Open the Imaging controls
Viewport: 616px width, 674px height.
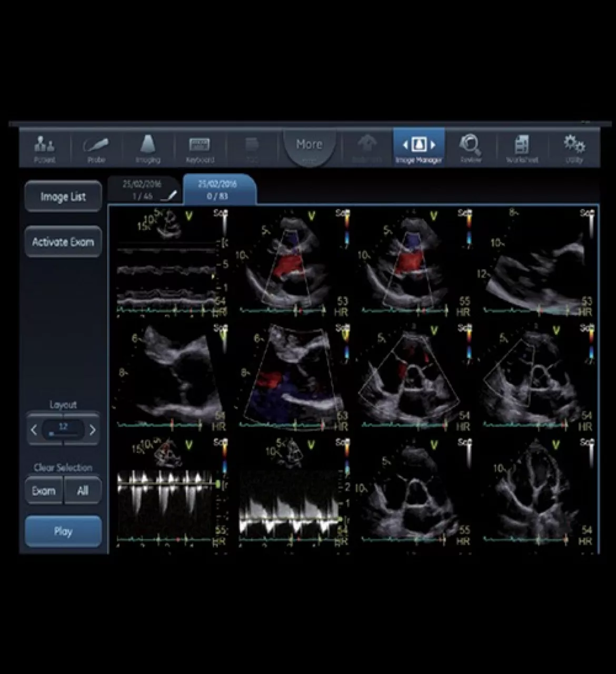(148, 148)
